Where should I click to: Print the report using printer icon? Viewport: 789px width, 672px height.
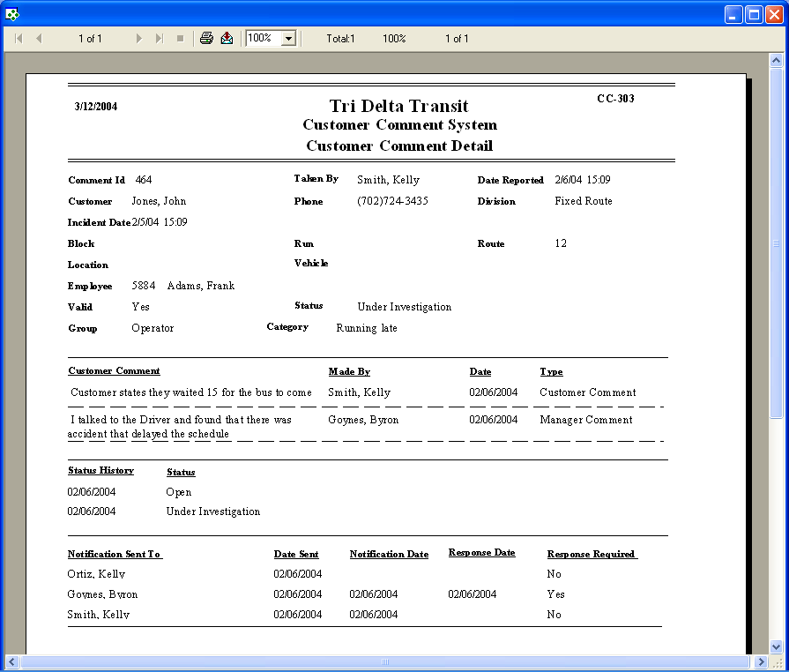(x=206, y=39)
